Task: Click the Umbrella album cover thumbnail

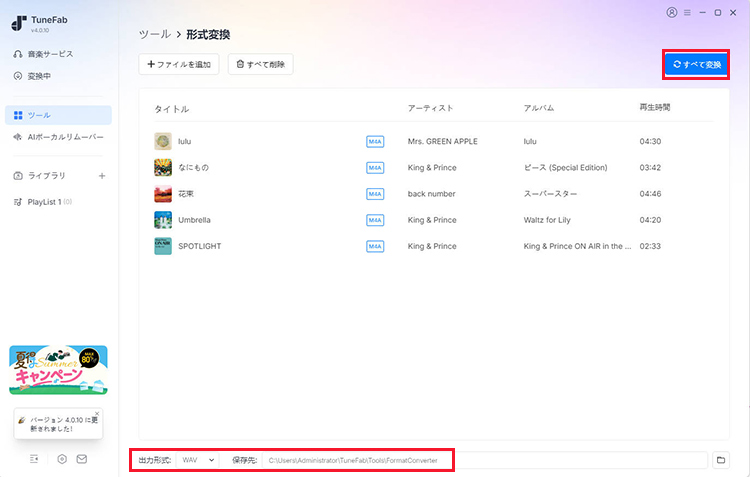Action: coord(163,220)
